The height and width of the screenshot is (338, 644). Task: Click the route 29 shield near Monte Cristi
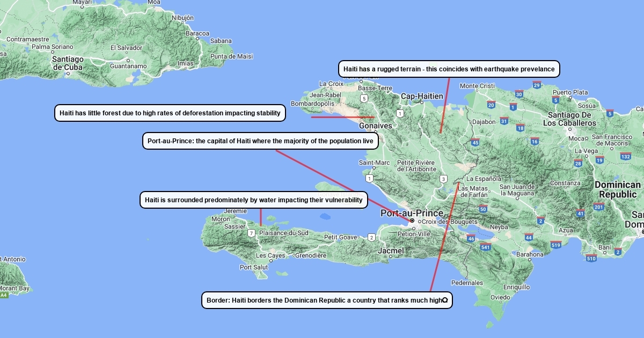[x=537, y=85]
